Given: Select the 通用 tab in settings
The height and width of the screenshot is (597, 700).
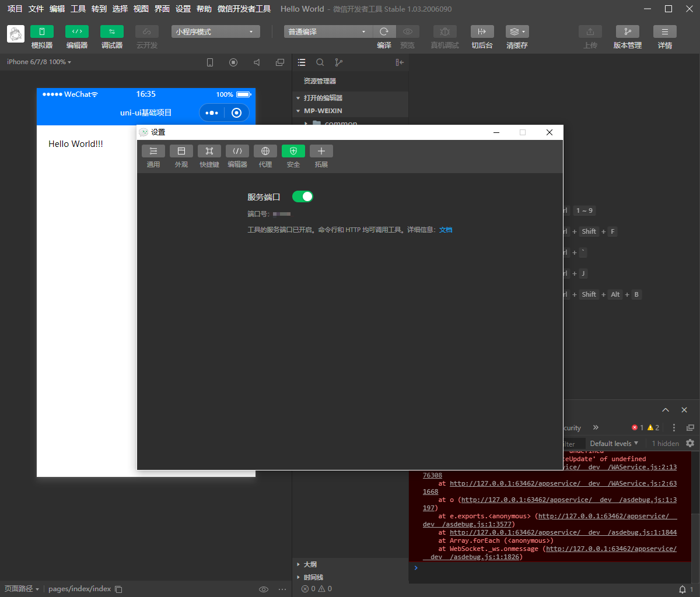Looking at the screenshot, I should (x=153, y=157).
